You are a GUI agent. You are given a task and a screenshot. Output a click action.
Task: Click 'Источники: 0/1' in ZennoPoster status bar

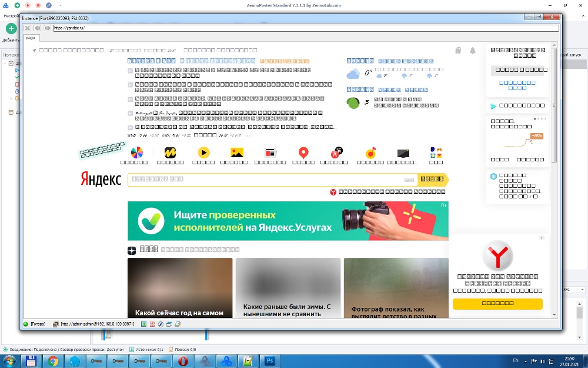pos(149,350)
